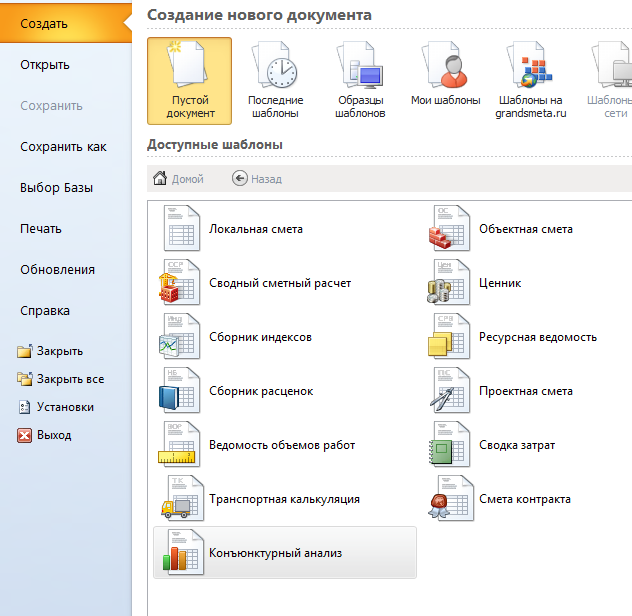Image resolution: width=632 pixels, height=616 pixels.
Task: Click the Локальная смета document icon
Action: (181, 228)
